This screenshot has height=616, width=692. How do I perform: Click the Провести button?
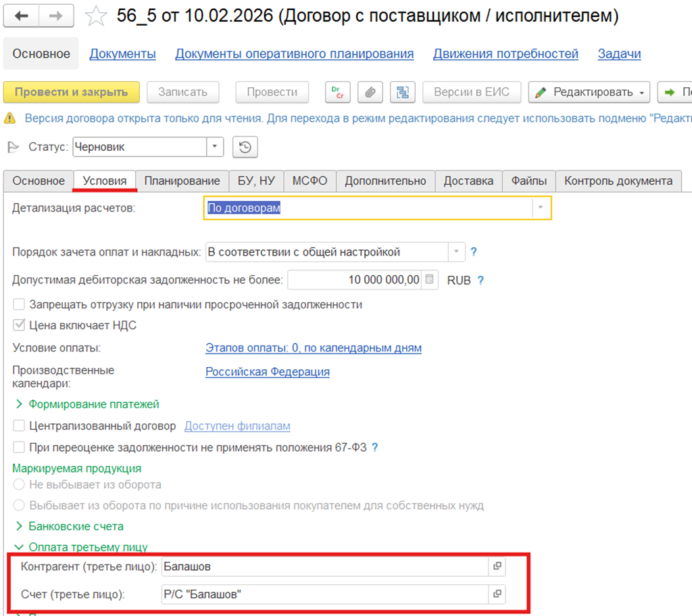pyautogui.click(x=272, y=92)
